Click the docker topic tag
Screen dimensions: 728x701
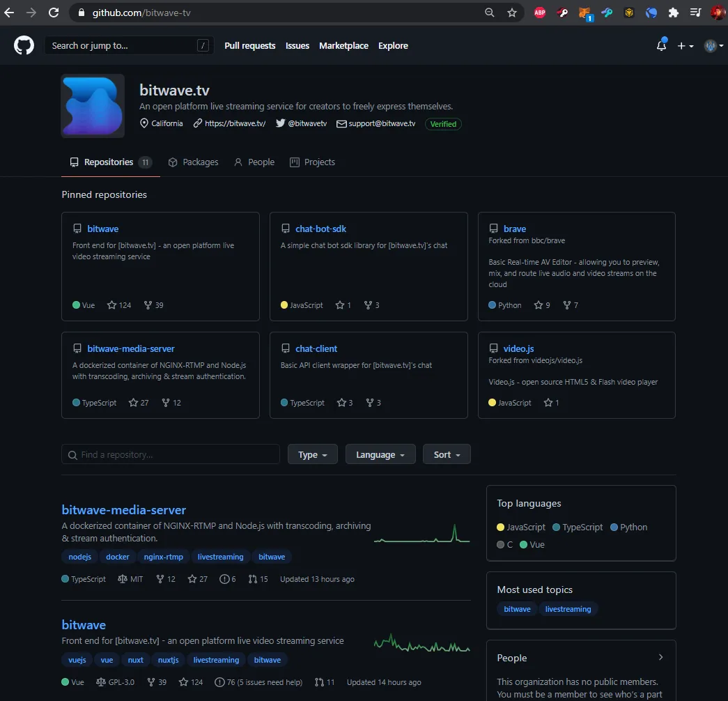coord(118,557)
